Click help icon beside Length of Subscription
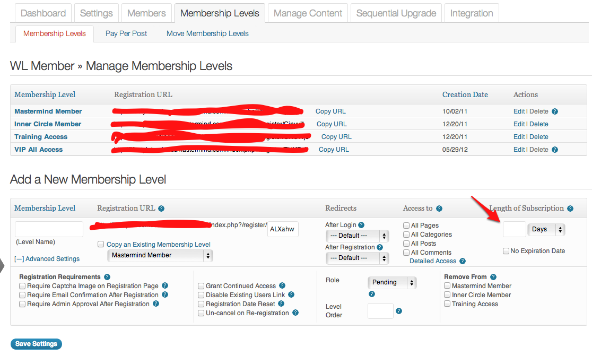592x364 pixels. point(570,209)
